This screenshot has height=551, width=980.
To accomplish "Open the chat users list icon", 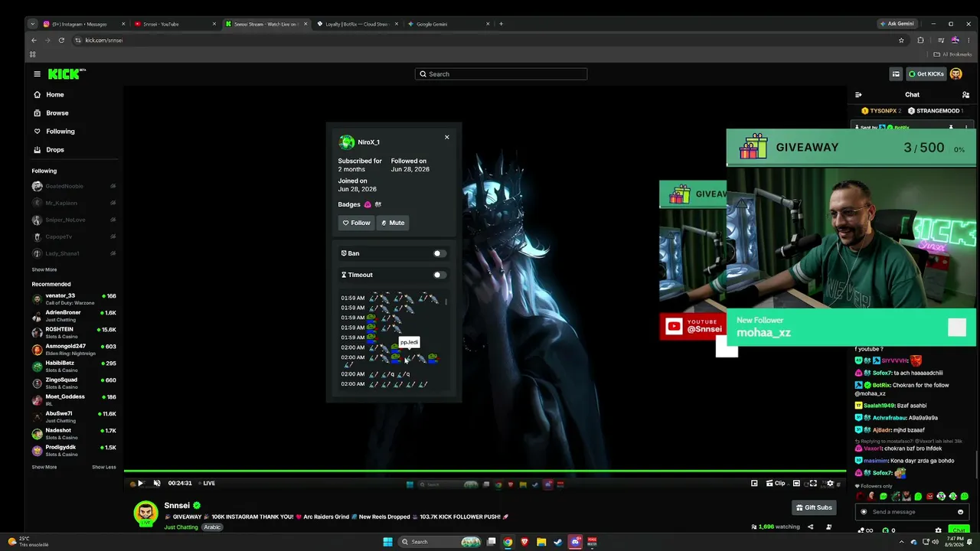I will point(965,95).
